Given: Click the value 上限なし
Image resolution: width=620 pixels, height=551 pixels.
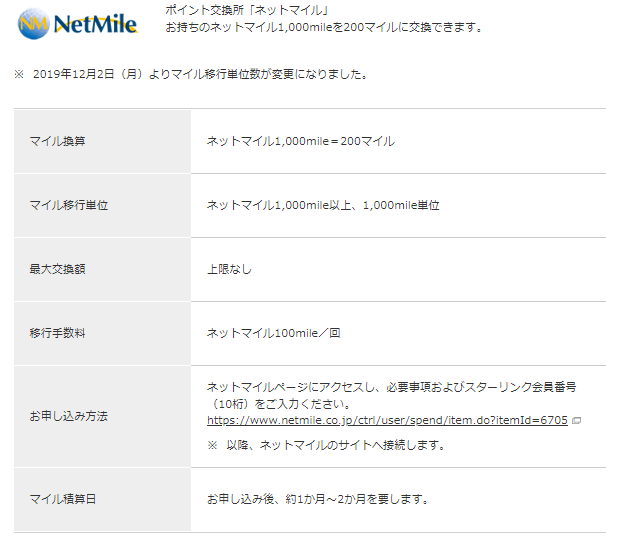Looking at the screenshot, I should pos(229,269).
